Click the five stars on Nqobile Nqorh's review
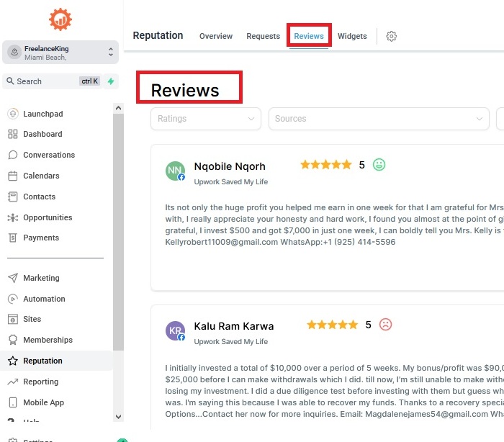The image size is (504, 442). 326,165
